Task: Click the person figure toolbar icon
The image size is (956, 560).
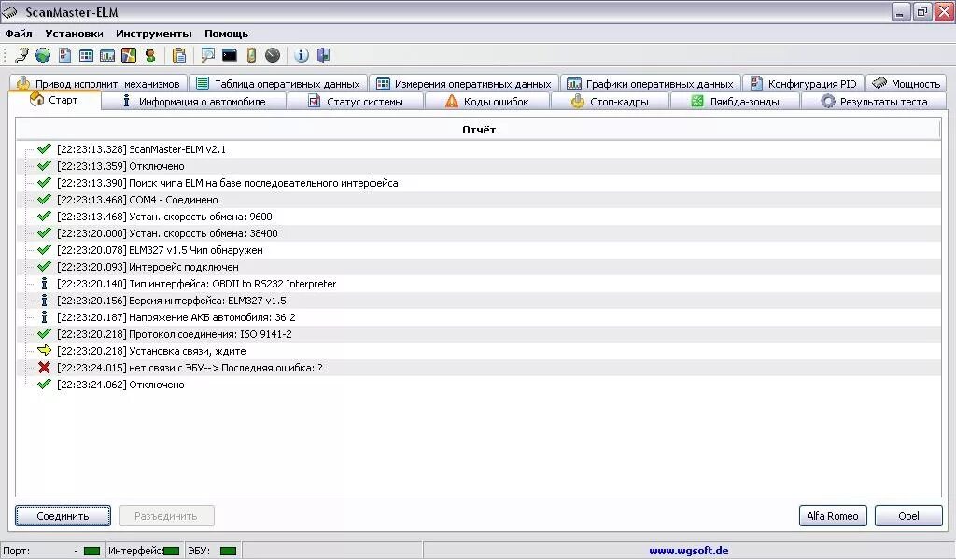Action: pos(150,55)
